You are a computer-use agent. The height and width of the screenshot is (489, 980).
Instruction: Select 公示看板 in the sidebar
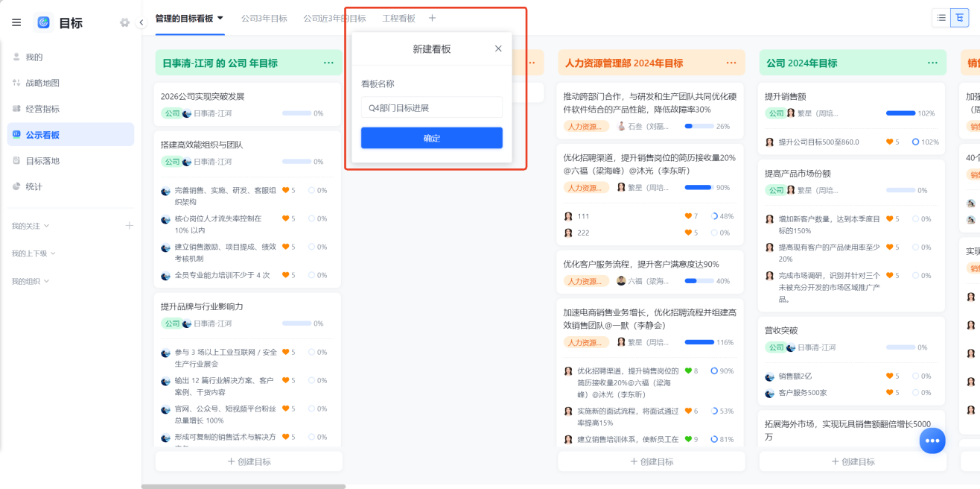pos(71,135)
